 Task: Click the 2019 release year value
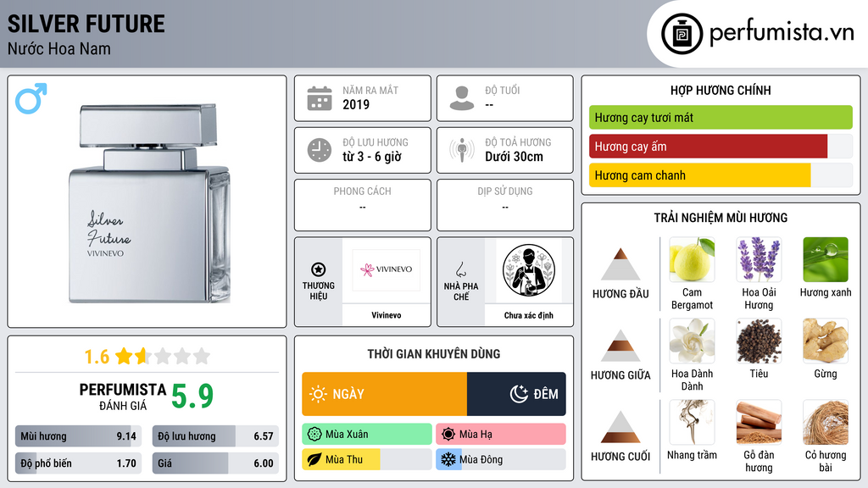(356, 104)
